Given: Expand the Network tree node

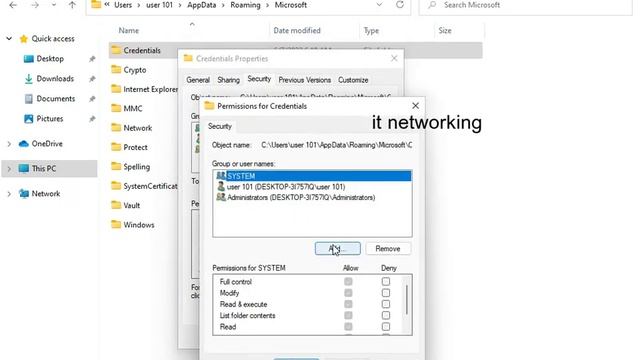Looking at the screenshot, I should point(9,194).
